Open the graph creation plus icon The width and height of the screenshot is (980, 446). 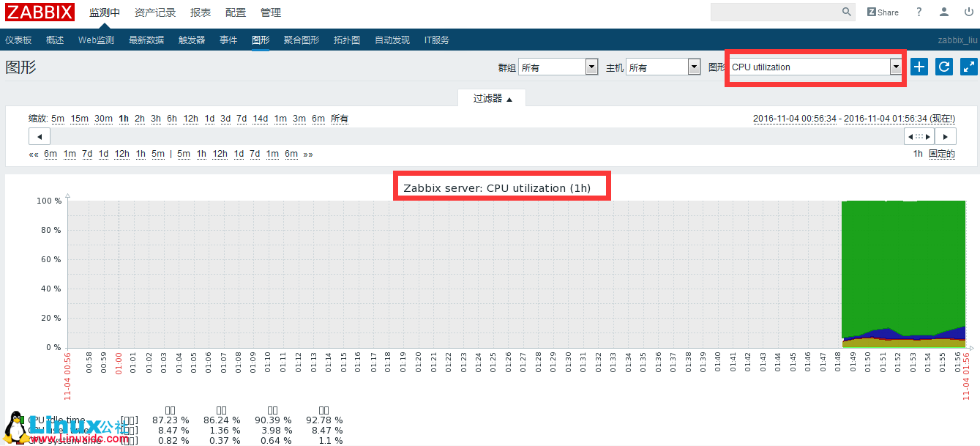(919, 67)
